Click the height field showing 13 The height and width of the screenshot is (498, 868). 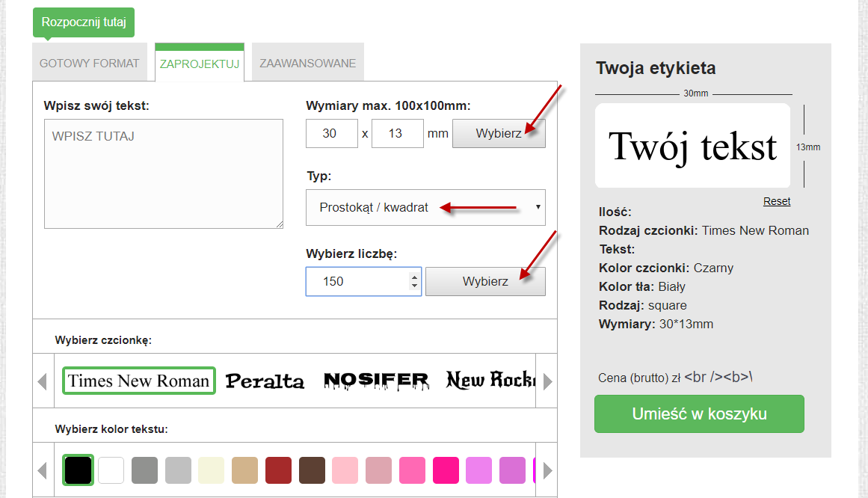point(398,134)
